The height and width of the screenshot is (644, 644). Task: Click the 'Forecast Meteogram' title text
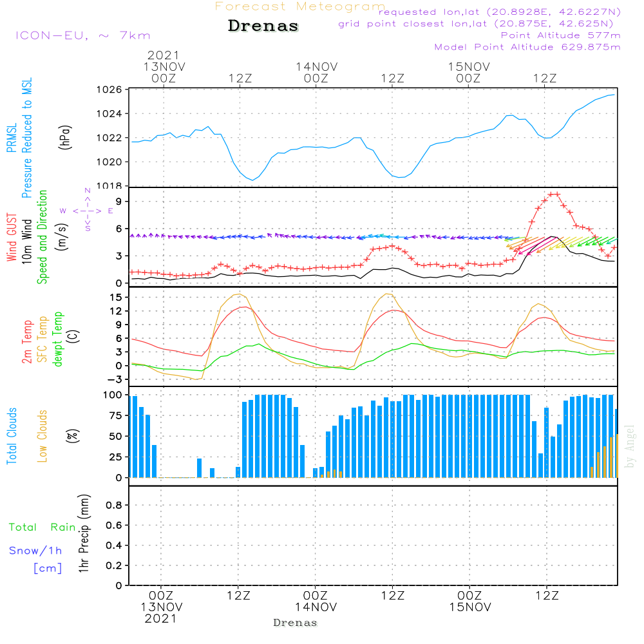(300, 6)
